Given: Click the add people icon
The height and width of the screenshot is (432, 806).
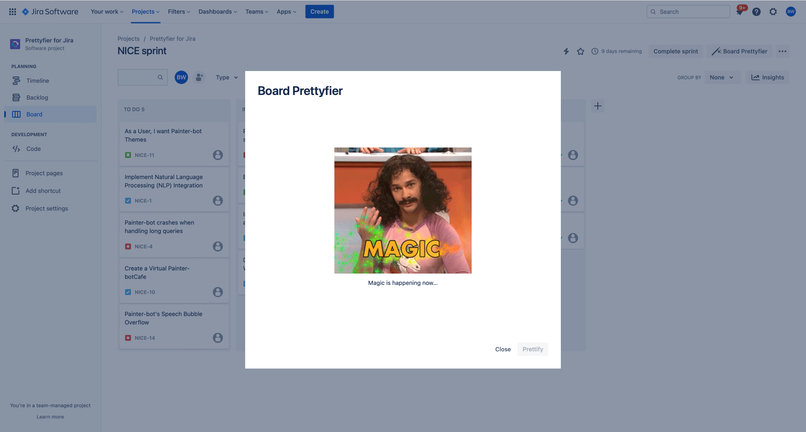Looking at the screenshot, I should coord(199,77).
